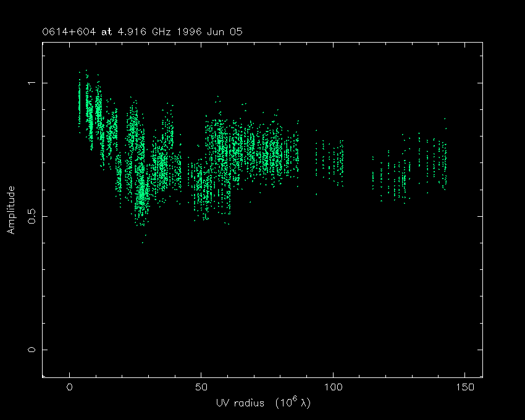Click the lowest data point near amplitude 0.4
The width and height of the screenshot is (525, 420).
point(143,242)
